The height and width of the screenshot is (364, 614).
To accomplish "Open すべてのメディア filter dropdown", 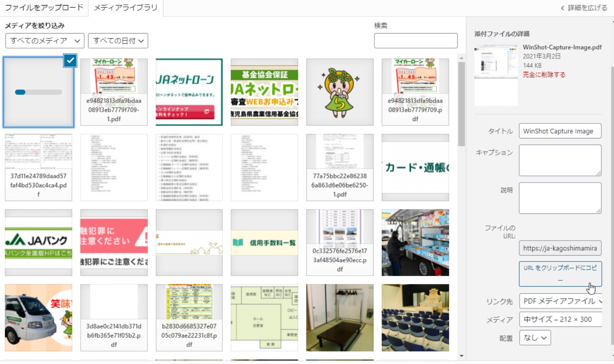I will (x=45, y=41).
